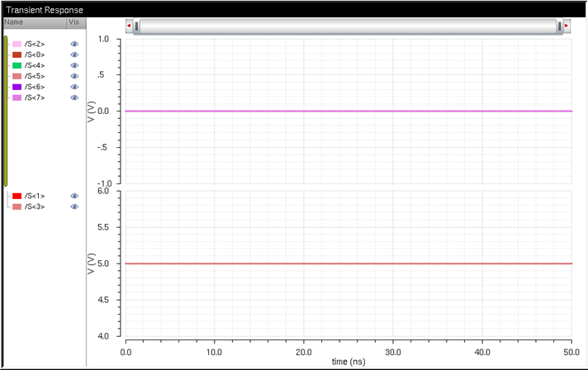Click the upper strip V (V) axis label
588x370 pixels.
tap(91, 111)
